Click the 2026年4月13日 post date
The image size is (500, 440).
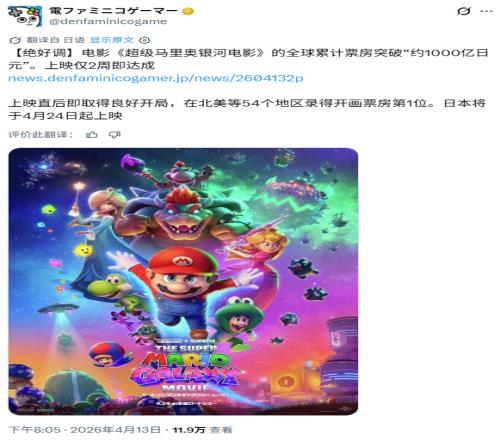tap(115, 430)
